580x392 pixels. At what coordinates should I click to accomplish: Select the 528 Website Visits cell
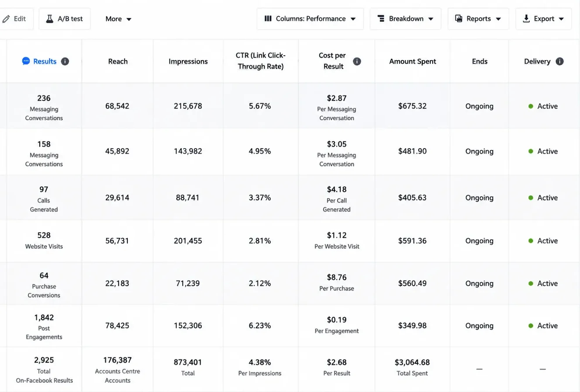coord(44,240)
